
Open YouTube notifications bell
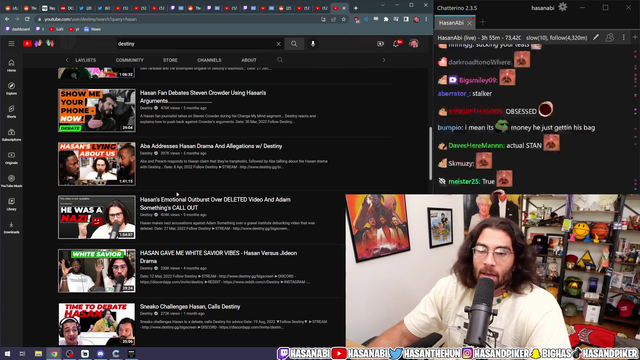(396, 44)
